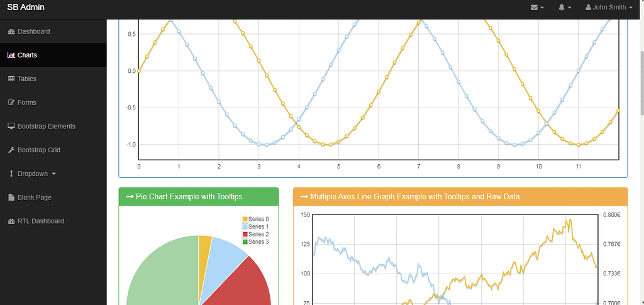
Task: Open the John Smith user menu caret
Action: click(x=630, y=8)
